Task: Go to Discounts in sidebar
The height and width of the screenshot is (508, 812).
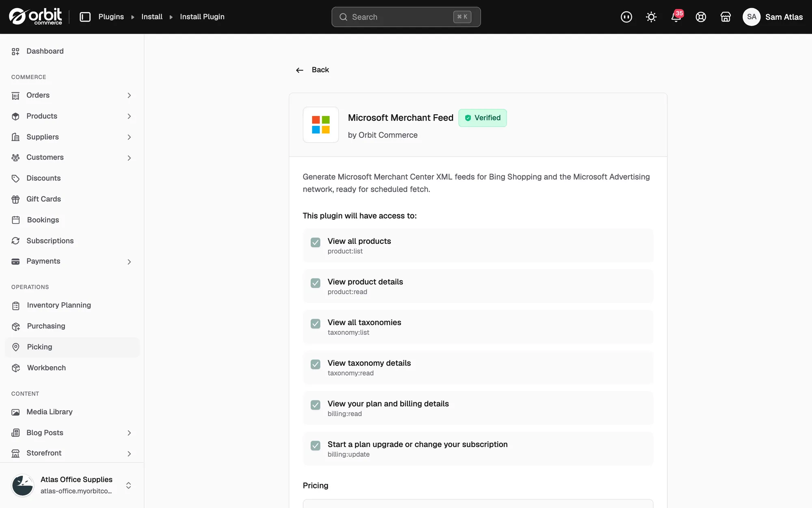Action: [x=72, y=178]
